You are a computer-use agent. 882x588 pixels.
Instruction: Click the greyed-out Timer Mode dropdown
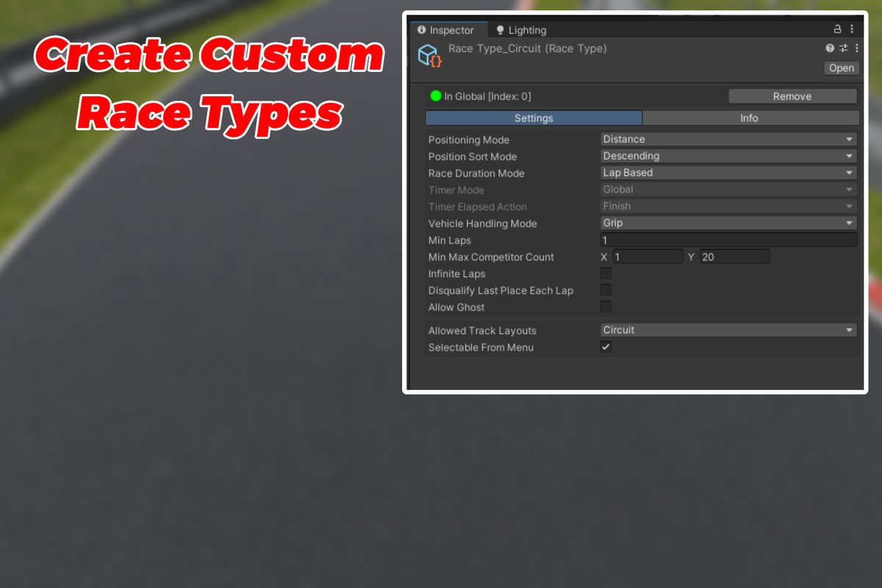tap(728, 190)
